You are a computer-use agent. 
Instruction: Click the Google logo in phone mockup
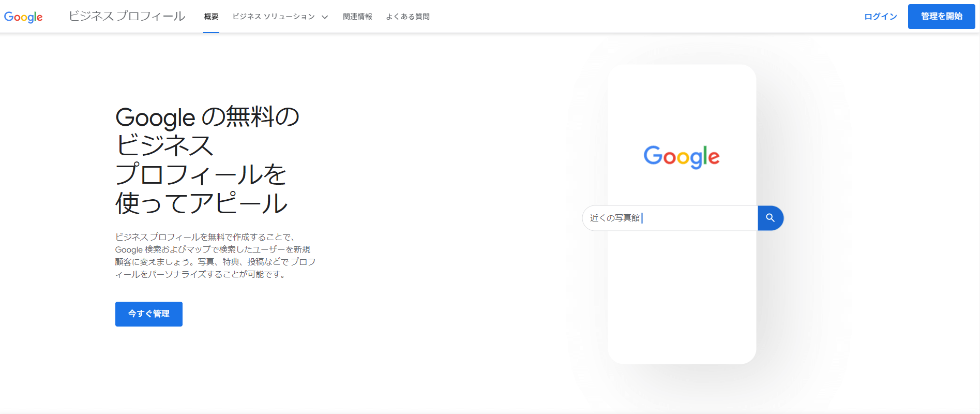pyautogui.click(x=682, y=157)
